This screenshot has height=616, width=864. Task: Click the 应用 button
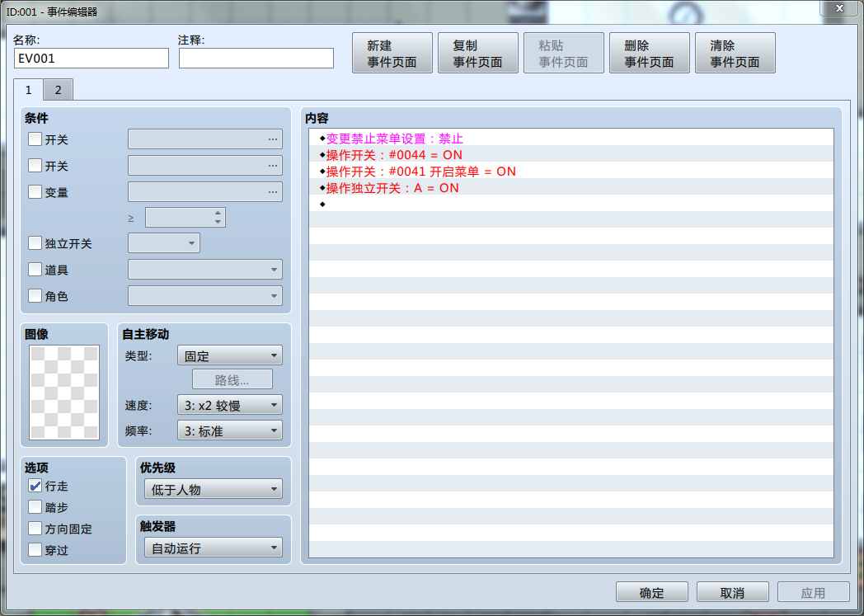point(814,592)
